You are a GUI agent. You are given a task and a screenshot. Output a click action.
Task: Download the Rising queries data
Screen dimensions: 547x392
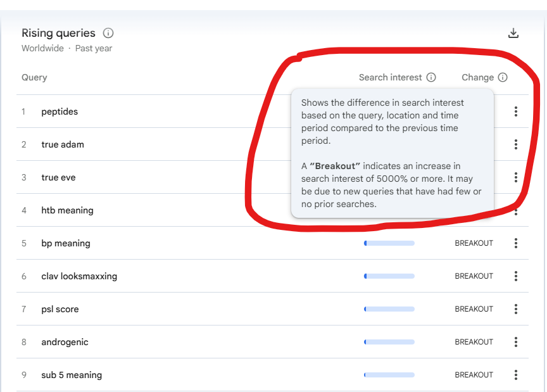click(x=513, y=34)
